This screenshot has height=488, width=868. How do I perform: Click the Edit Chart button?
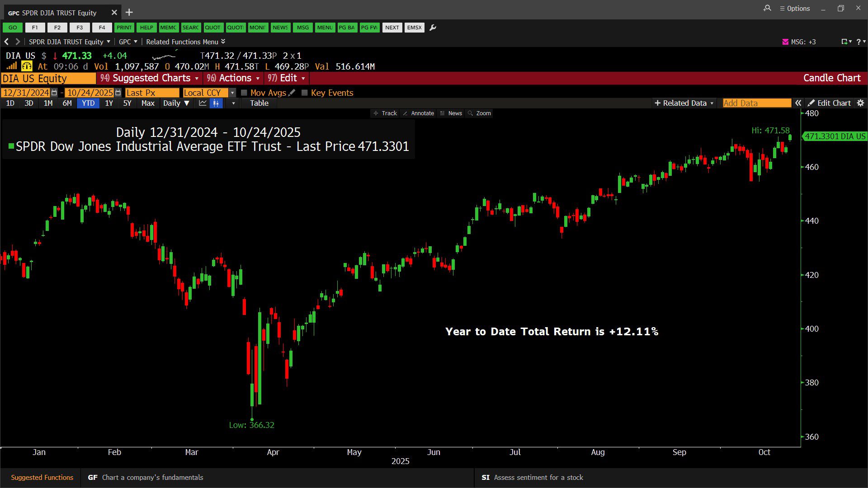(829, 103)
